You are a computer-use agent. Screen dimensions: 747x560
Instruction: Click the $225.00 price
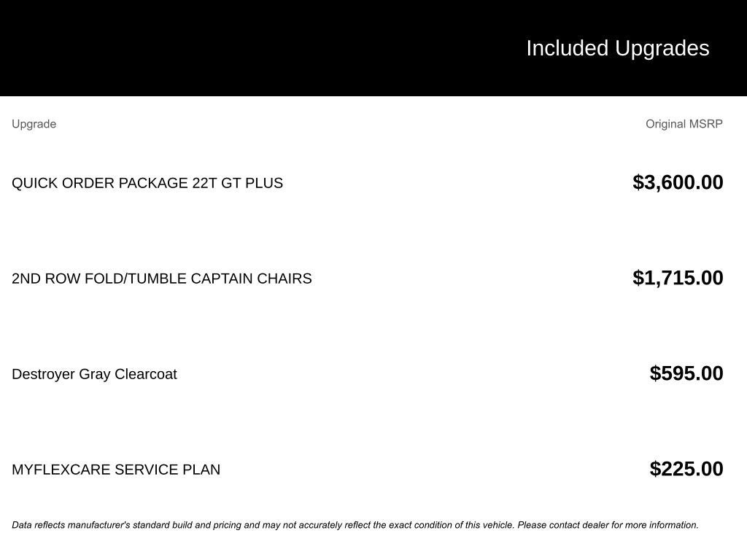[686, 469]
